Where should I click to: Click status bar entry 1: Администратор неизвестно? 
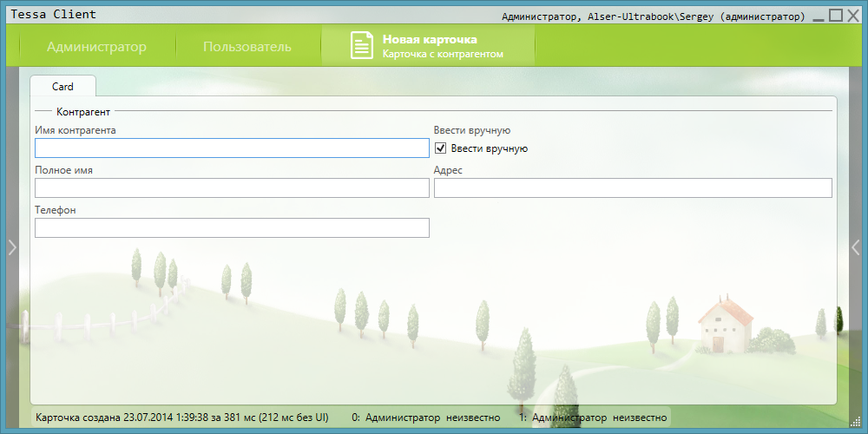point(592,418)
